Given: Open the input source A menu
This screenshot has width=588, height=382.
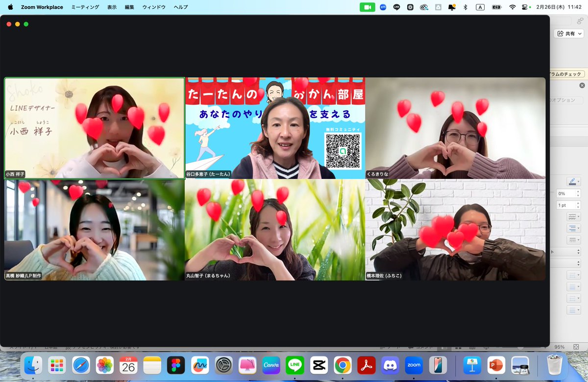Looking at the screenshot, I should 480,7.
